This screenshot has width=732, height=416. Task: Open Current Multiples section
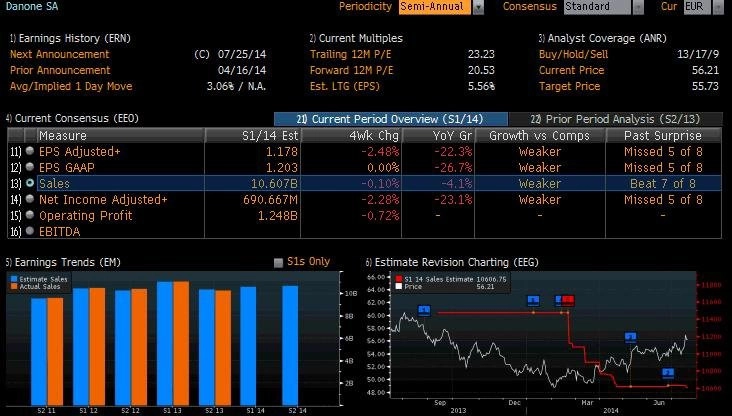(356, 38)
